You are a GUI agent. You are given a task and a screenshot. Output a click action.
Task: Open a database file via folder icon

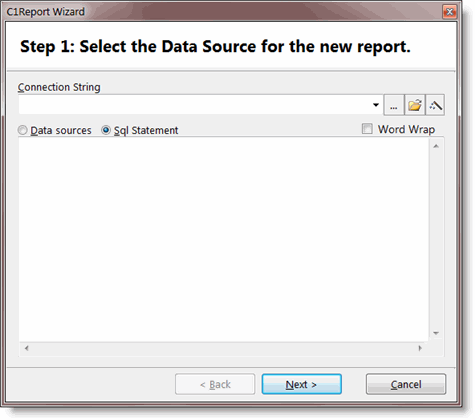pos(415,105)
